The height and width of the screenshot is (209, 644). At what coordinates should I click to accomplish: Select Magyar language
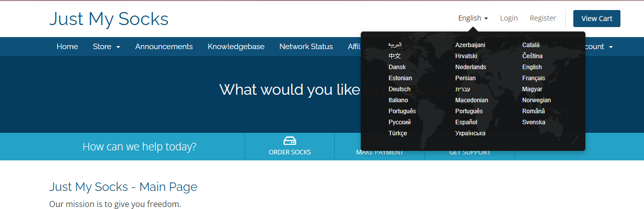(x=532, y=89)
